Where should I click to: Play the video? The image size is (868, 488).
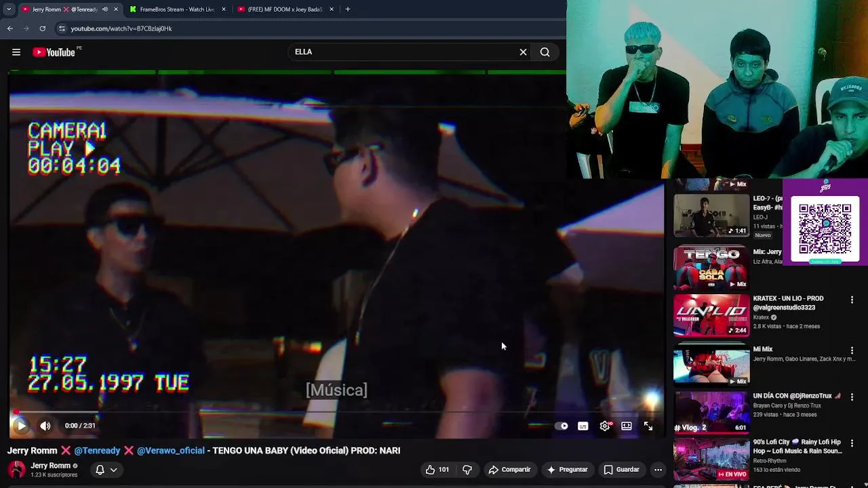(x=20, y=426)
